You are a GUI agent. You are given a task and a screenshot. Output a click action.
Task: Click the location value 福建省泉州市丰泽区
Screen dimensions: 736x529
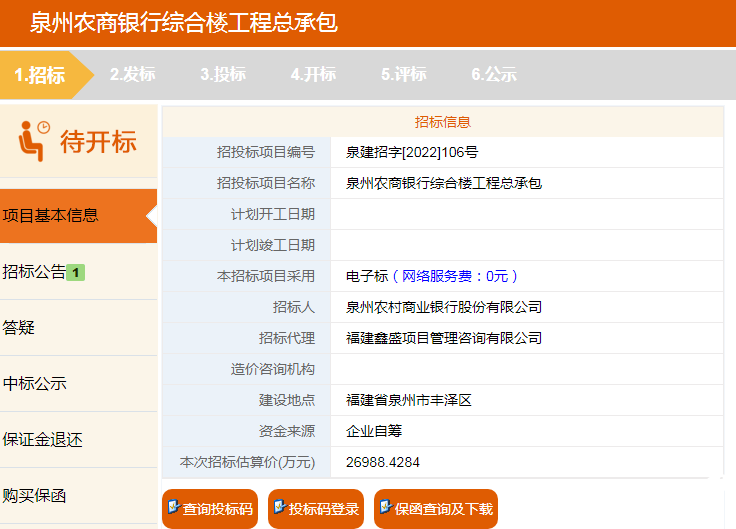click(408, 400)
